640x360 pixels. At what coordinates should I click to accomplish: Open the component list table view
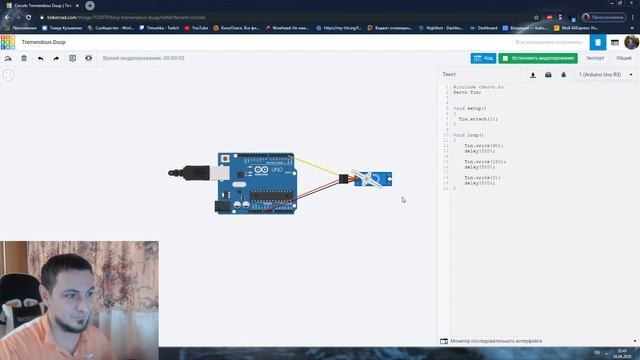coord(615,42)
